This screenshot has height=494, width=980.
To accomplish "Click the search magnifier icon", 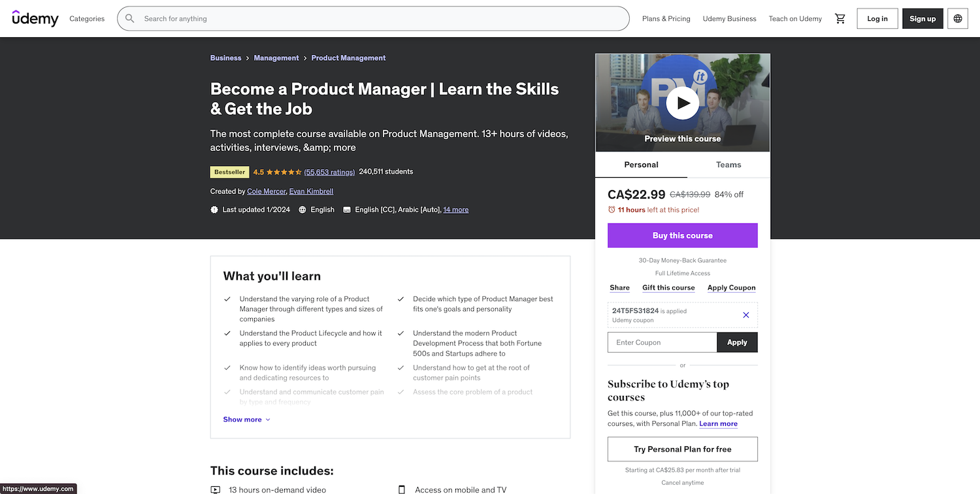I will pos(130,18).
